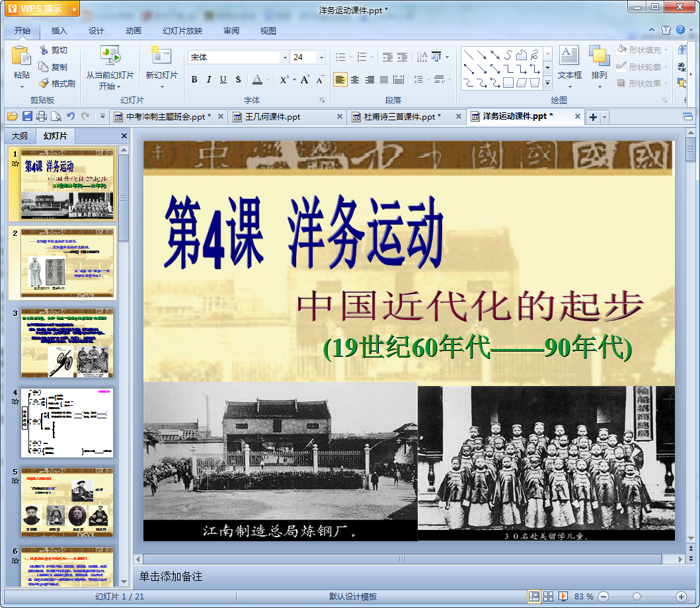Image resolution: width=700 pixels, height=608 pixels.
Task: Click the Undo arrow icon
Action: click(x=71, y=116)
